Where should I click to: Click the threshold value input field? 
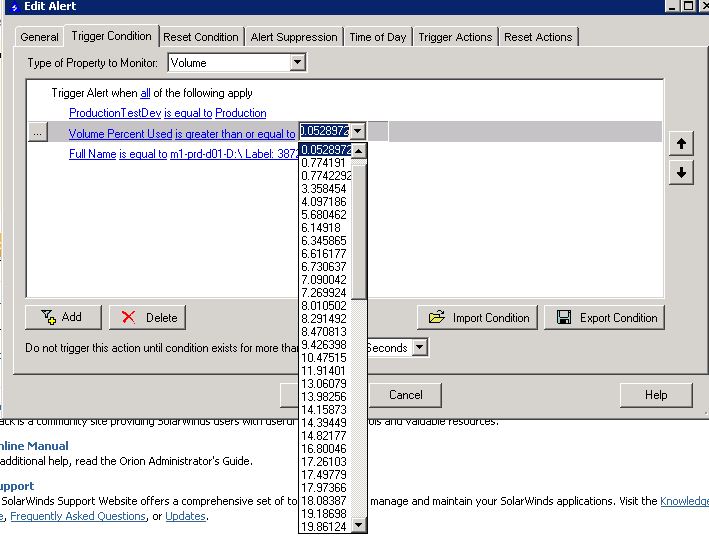(325, 131)
